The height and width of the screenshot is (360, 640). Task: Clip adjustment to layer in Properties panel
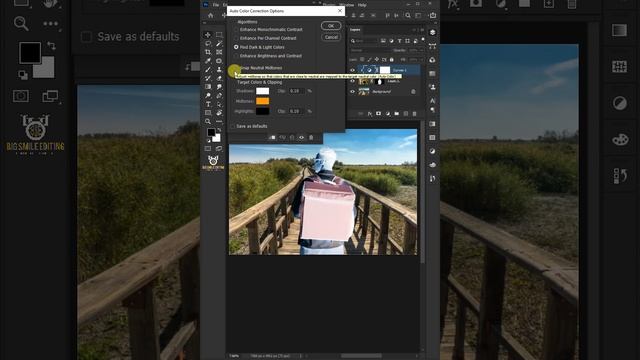(x=272, y=138)
